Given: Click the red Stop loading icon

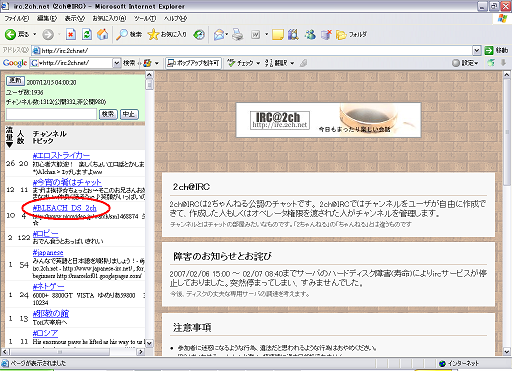Looking at the screenshot, I should 71,34.
